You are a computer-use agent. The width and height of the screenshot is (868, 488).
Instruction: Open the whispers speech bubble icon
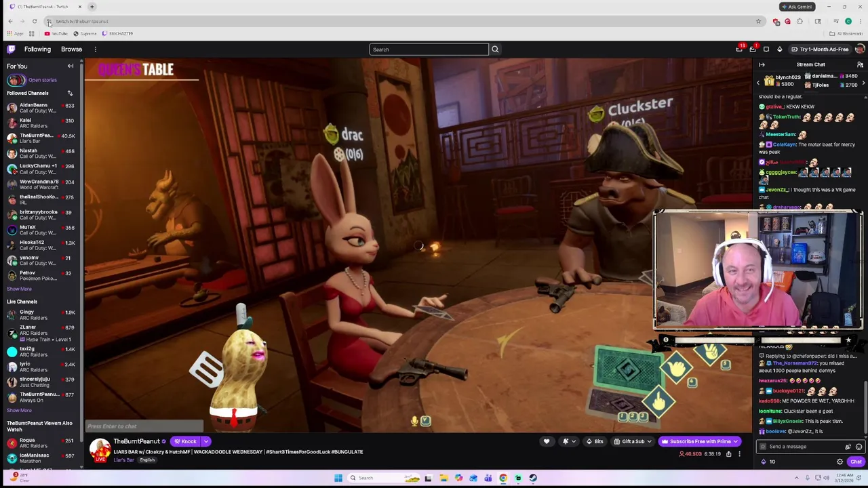point(766,49)
